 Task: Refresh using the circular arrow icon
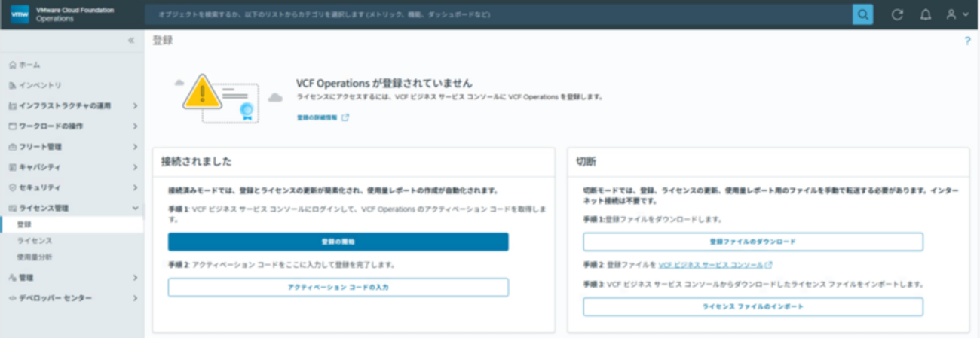[897, 14]
